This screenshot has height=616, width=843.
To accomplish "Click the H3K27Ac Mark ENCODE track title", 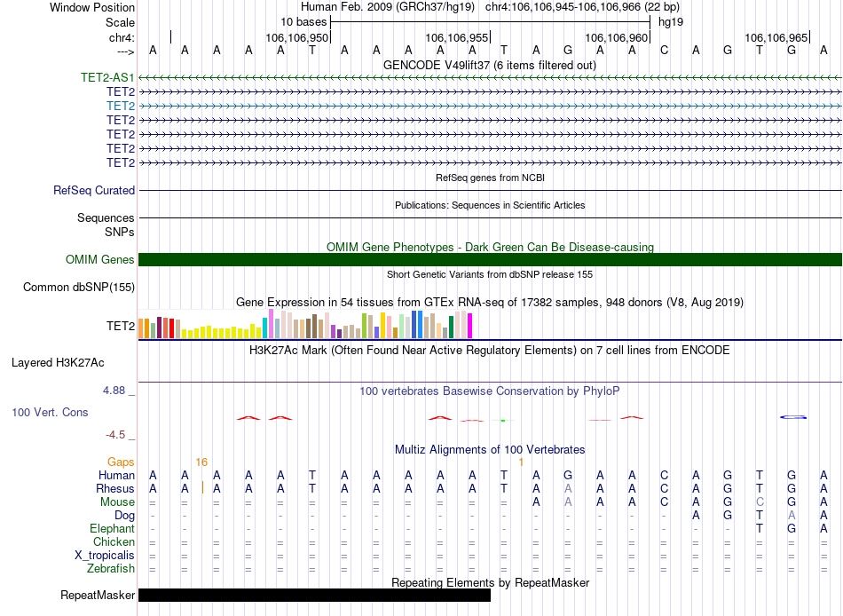I will click(x=490, y=351).
